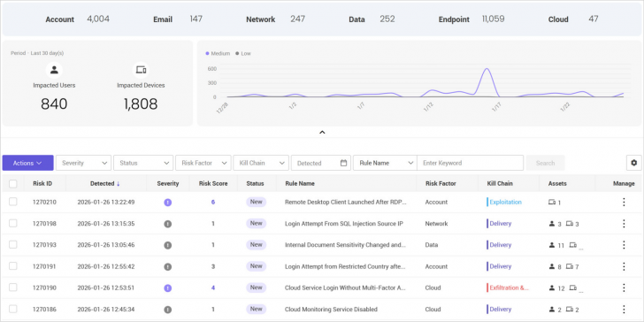The image size is (644, 322).
Task: Click Exploitation kill chain tag
Action: 504,202
